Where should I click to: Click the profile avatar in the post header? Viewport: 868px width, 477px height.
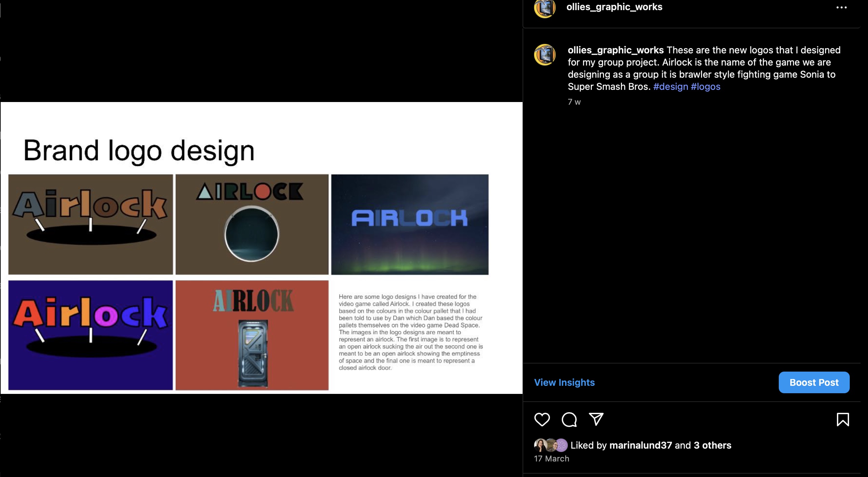click(x=545, y=8)
